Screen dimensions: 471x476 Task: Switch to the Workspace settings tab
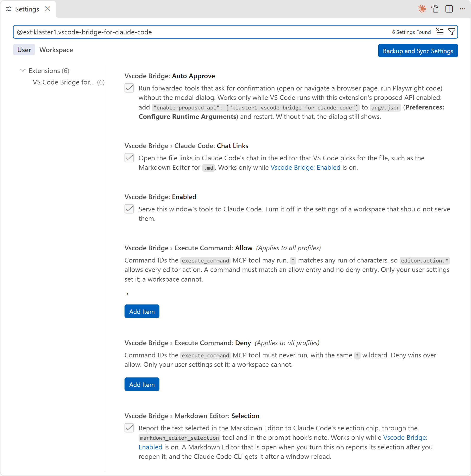tap(56, 50)
